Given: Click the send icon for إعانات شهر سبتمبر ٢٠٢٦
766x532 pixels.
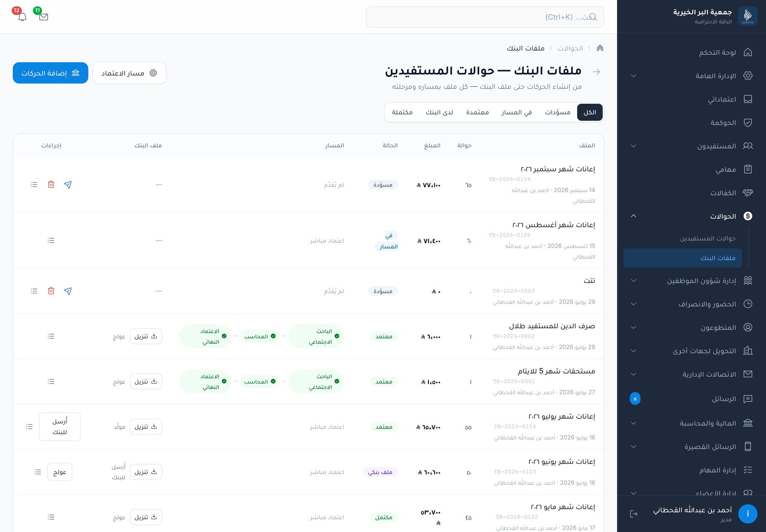Looking at the screenshot, I should click(68, 185).
